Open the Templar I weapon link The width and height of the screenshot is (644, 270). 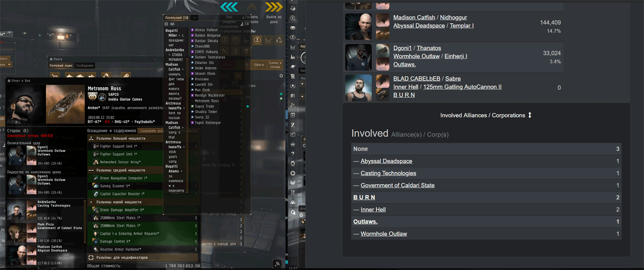pyautogui.click(x=462, y=26)
